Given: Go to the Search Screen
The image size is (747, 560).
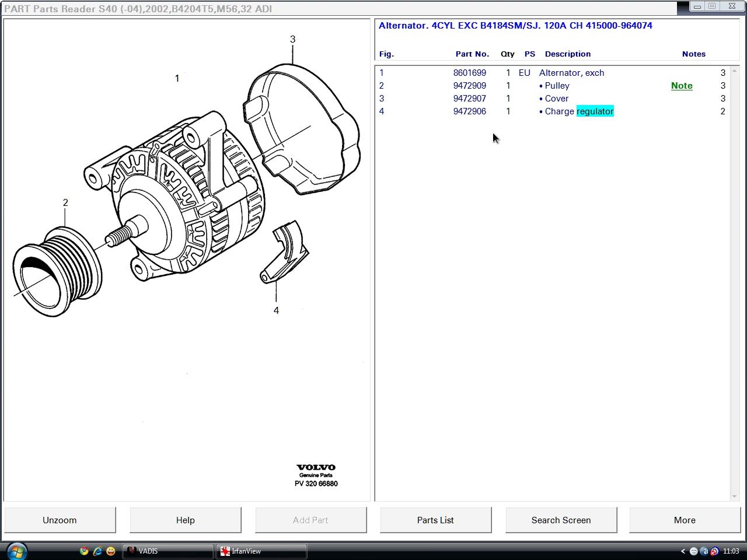Looking at the screenshot, I should 561,520.
